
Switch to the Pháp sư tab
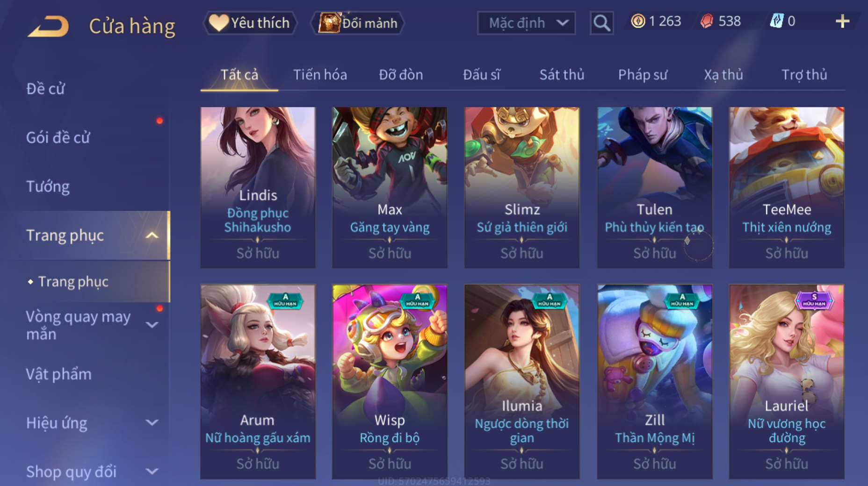[643, 75]
